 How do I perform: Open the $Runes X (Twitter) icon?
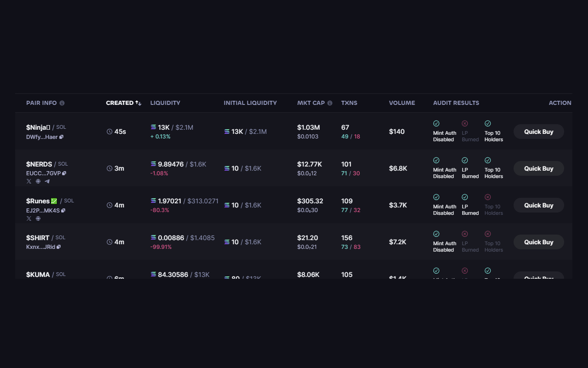pyautogui.click(x=29, y=218)
